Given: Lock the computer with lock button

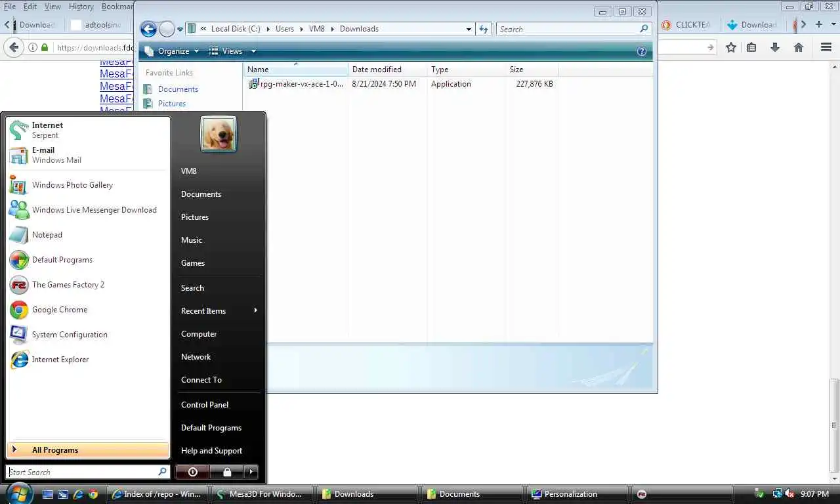Looking at the screenshot, I should (226, 472).
